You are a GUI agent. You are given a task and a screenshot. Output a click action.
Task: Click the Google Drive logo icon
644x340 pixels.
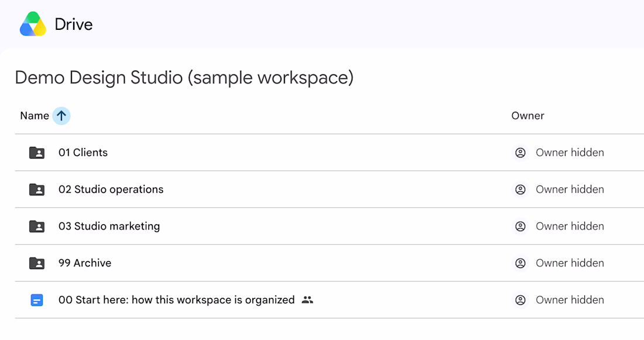[x=33, y=24]
